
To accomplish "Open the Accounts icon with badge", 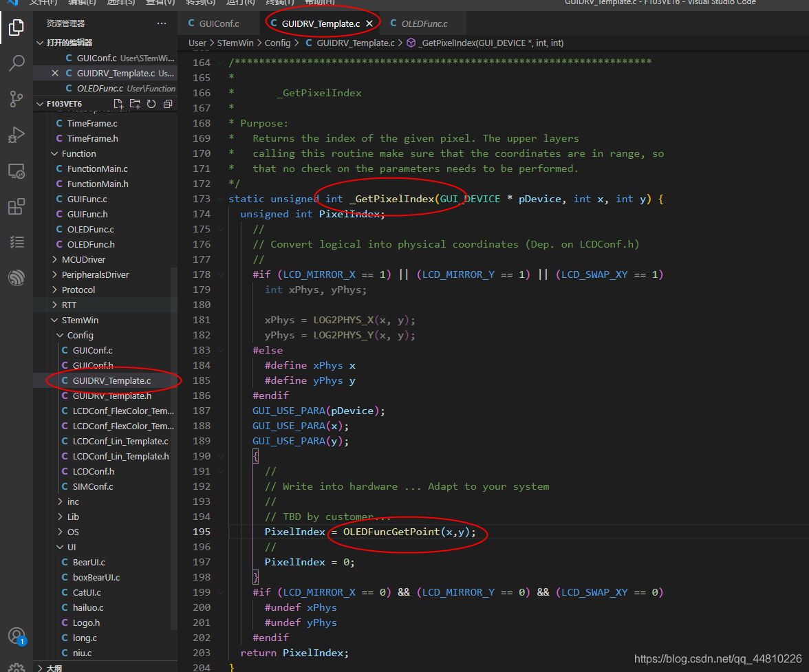I will pyautogui.click(x=16, y=636).
